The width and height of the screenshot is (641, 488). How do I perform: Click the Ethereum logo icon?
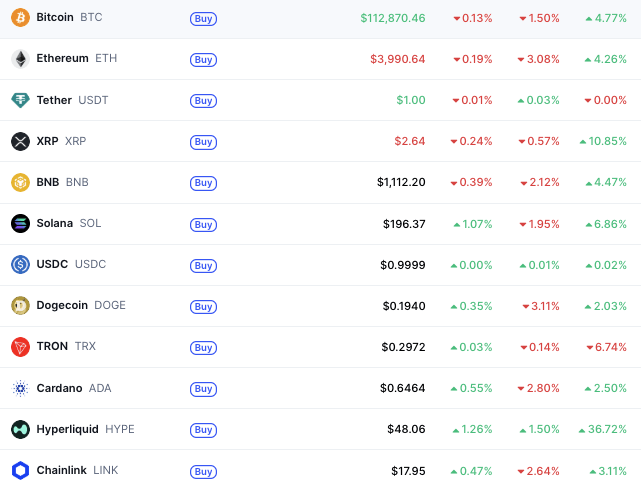20,59
